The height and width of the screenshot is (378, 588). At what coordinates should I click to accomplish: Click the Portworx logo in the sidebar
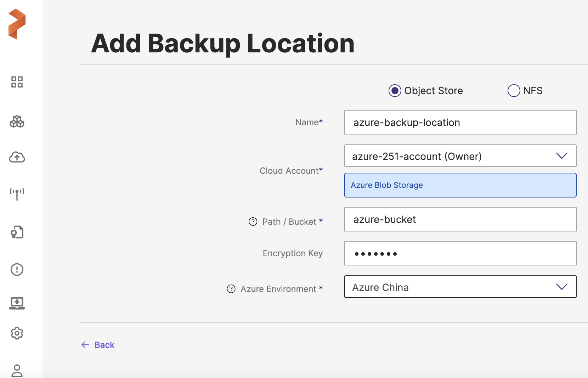point(17,24)
